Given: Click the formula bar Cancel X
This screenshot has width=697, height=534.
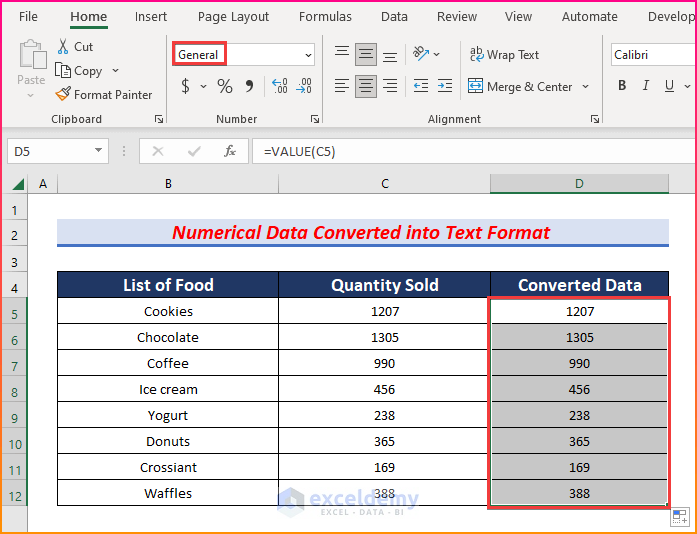Looking at the screenshot, I should pyautogui.click(x=158, y=151).
